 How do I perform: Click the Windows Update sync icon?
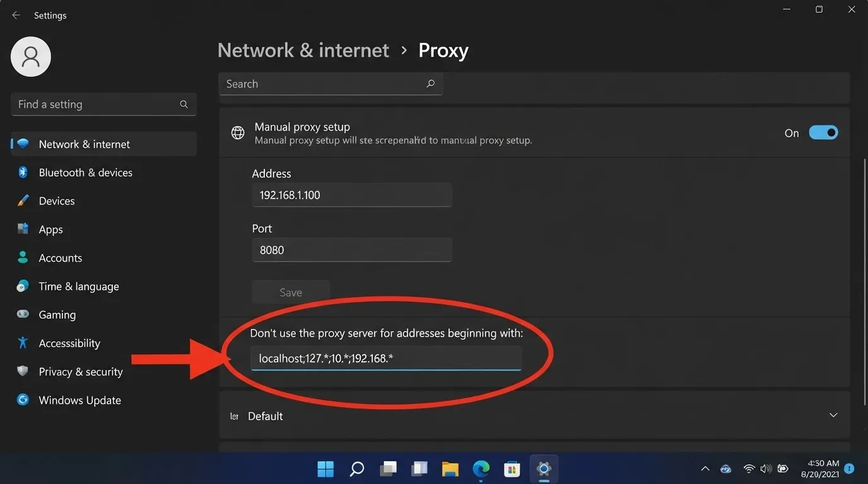coord(23,400)
